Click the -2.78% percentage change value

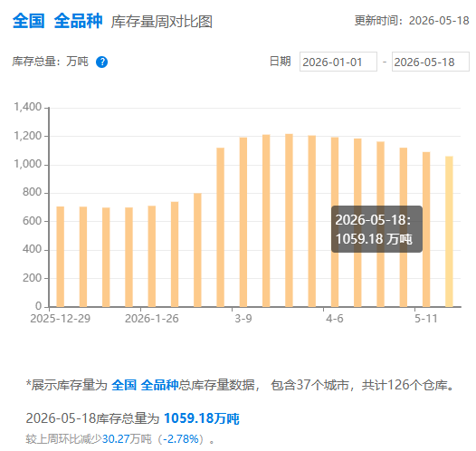click(181, 439)
